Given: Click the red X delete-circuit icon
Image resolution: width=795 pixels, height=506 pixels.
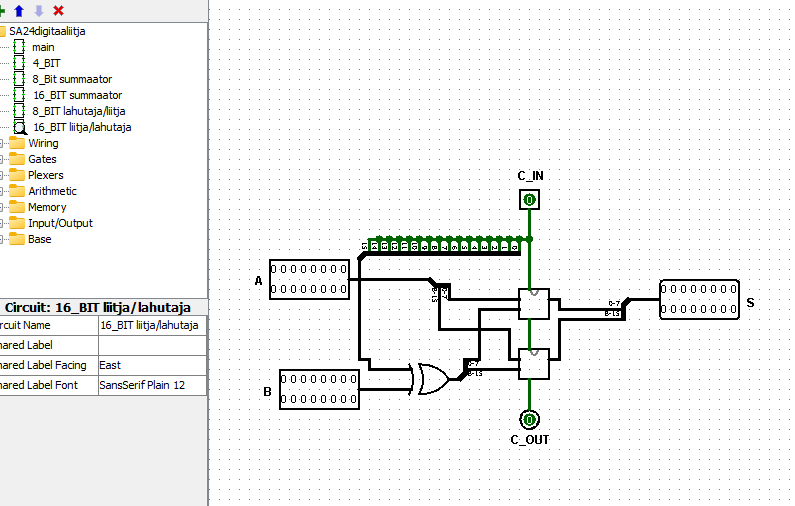Looking at the screenshot, I should pyautogui.click(x=58, y=10).
